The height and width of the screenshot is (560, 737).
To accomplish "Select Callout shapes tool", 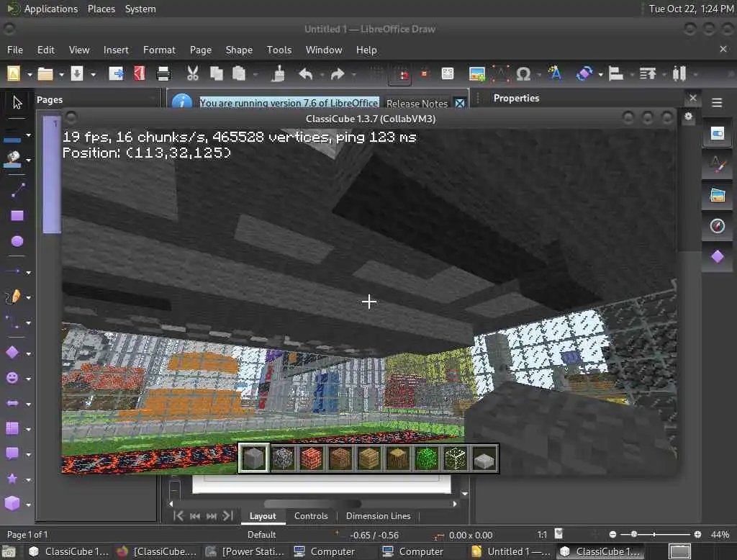I will coord(13,453).
